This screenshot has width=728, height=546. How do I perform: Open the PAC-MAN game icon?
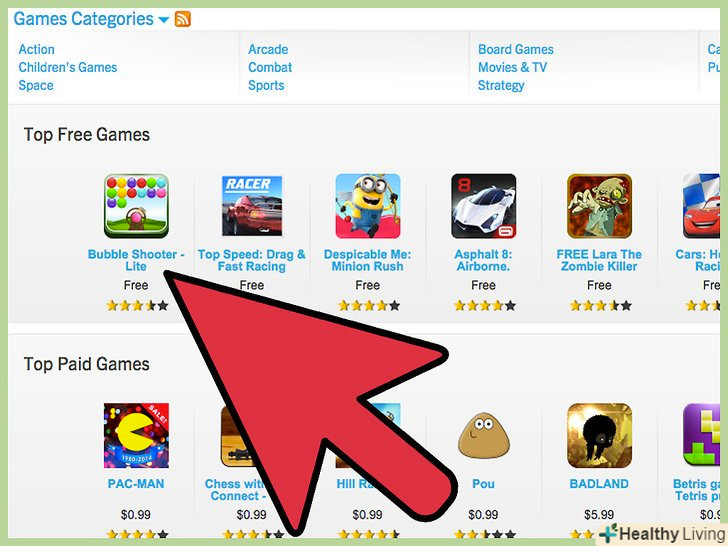click(136, 436)
